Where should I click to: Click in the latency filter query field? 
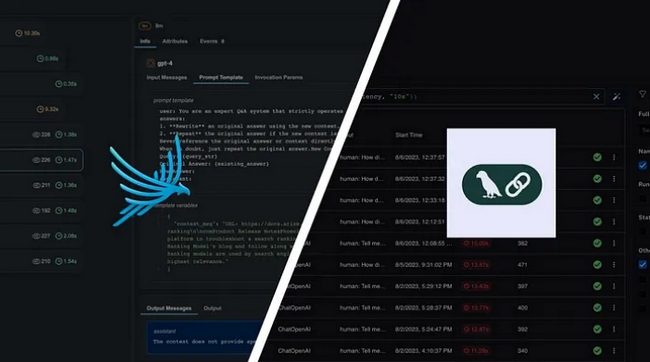coord(473,97)
